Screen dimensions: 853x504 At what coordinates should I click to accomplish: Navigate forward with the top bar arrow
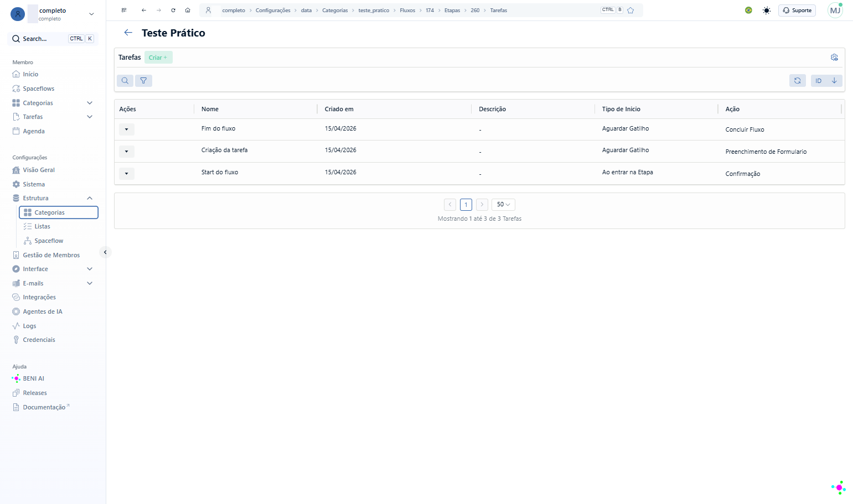pyautogui.click(x=159, y=11)
